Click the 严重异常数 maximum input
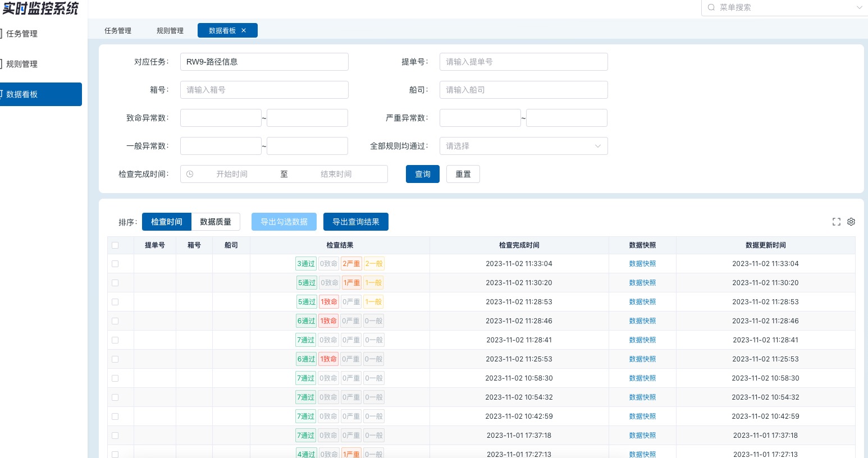 point(567,118)
